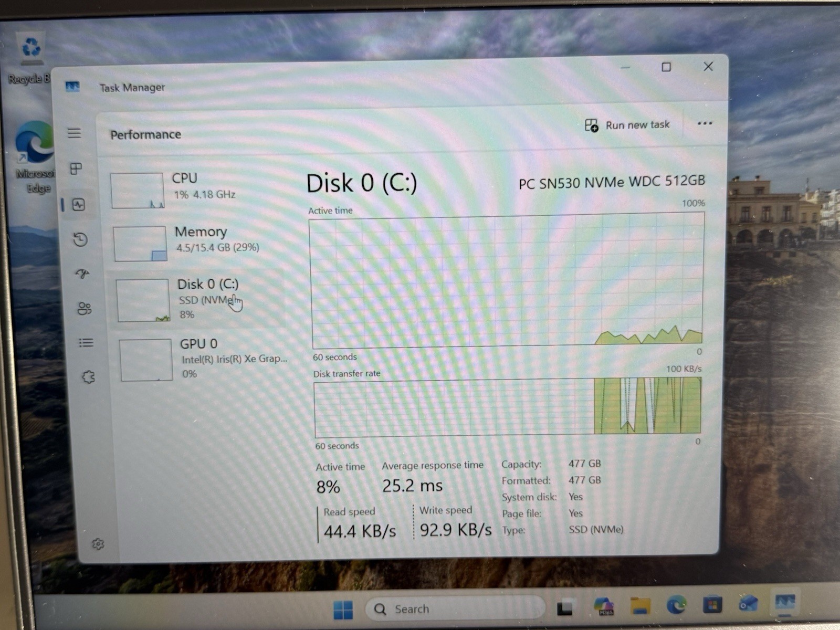This screenshot has height=630, width=840.
Task: Minimize the Task Manager window
Action: (x=625, y=67)
